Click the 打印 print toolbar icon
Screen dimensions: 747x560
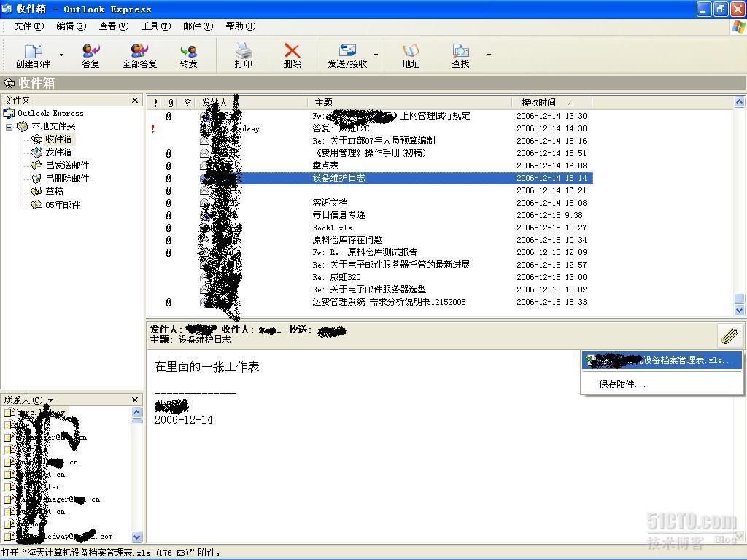click(x=243, y=55)
